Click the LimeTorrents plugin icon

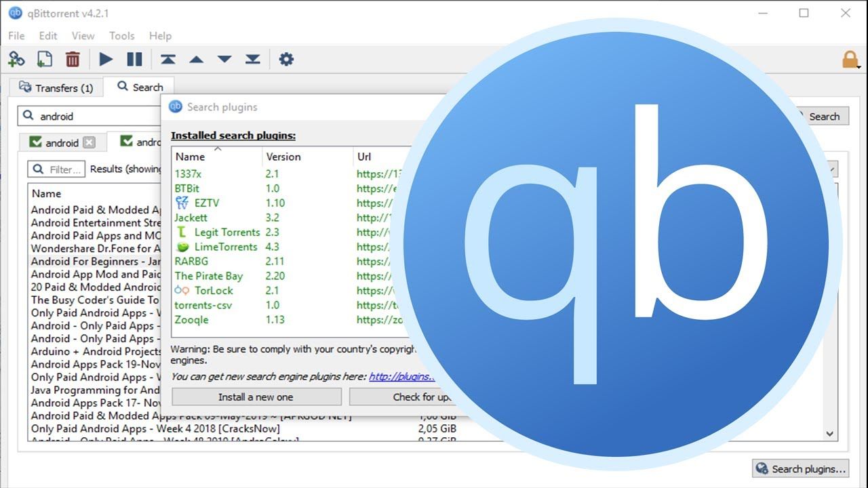pos(182,247)
